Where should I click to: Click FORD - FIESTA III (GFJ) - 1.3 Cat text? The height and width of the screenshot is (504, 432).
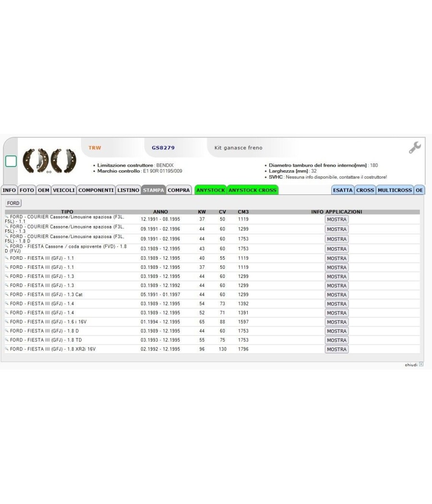[46, 294]
